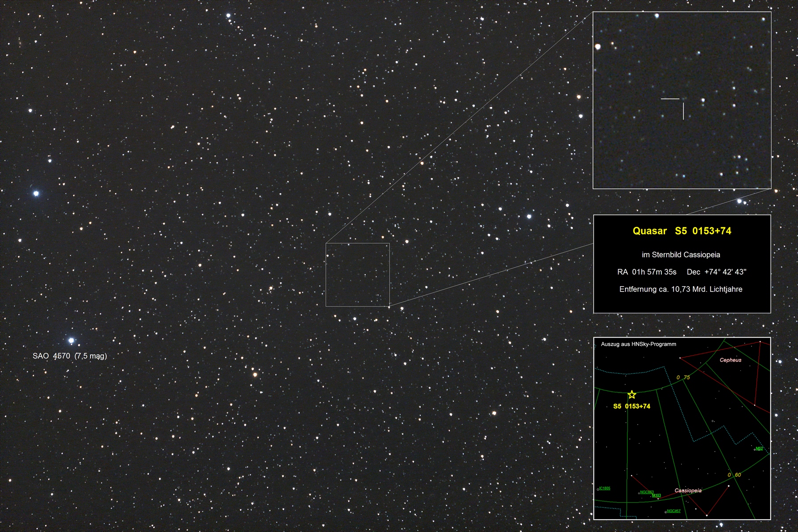798x532 pixels.
Task: Click the yellow 'S5 0153+74' chart label
Action: pos(632,406)
